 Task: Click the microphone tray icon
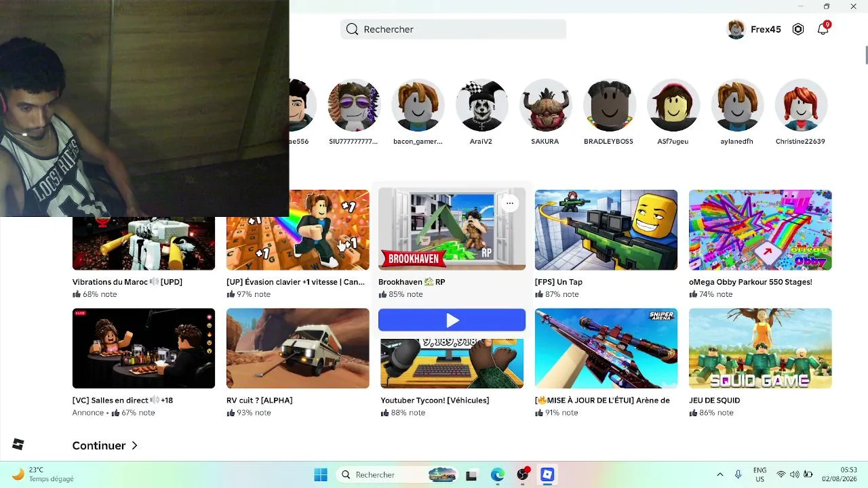click(738, 474)
